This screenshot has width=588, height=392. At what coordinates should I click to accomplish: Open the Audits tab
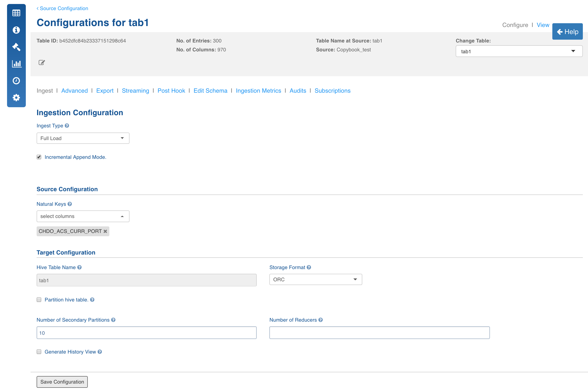click(x=298, y=91)
